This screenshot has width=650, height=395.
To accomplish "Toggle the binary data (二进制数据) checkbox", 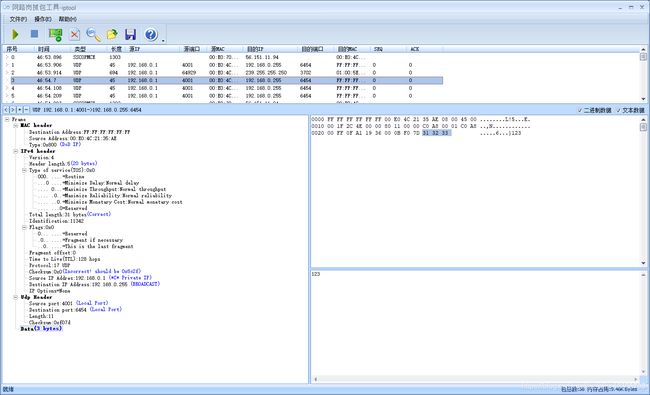I will click(594, 110).
